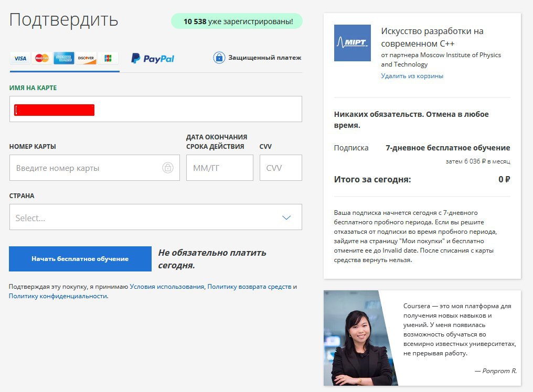Select the Visa card icon

click(x=20, y=58)
